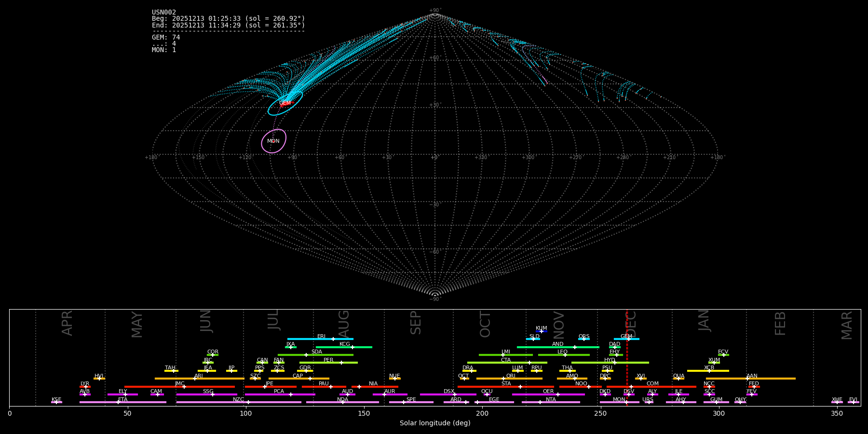Click the GDR shower label
Viewport: 868px width, 434px height.
tap(305, 368)
